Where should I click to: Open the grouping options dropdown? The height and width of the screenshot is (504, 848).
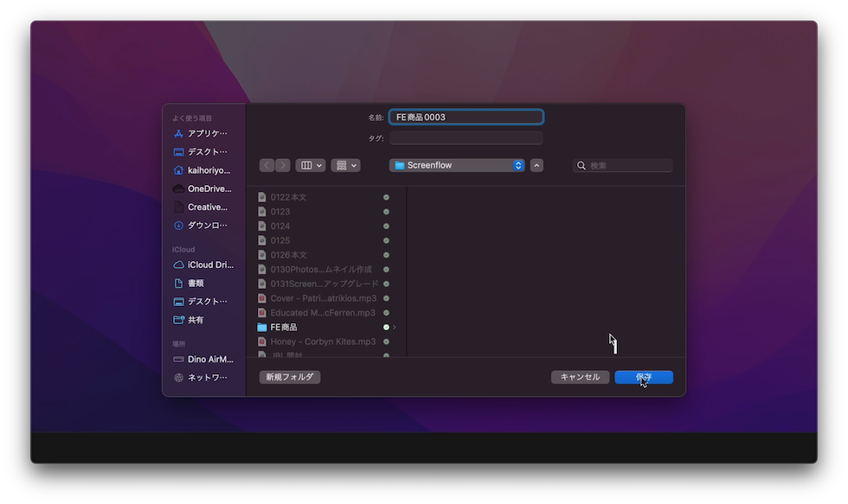[x=345, y=165]
